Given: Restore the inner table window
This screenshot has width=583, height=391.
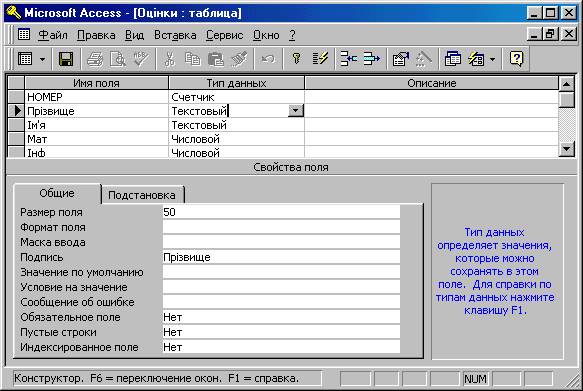Looking at the screenshot, I should (x=551, y=34).
